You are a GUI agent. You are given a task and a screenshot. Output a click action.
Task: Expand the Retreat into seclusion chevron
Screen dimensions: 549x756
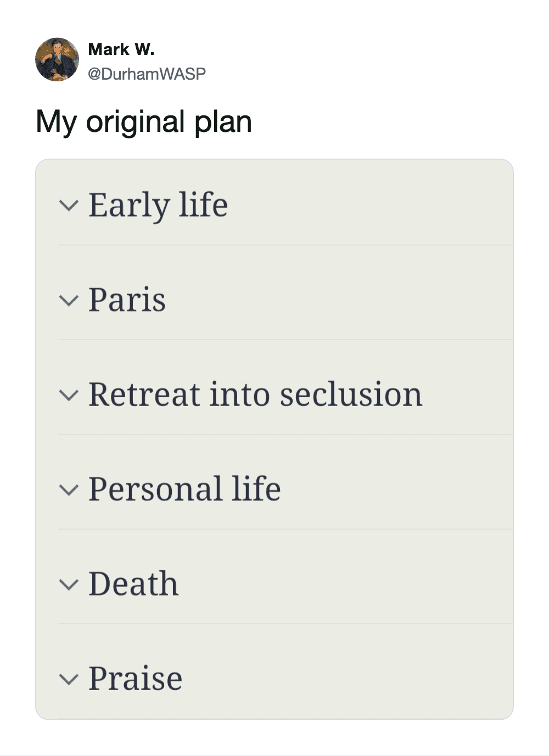pyautogui.click(x=69, y=395)
